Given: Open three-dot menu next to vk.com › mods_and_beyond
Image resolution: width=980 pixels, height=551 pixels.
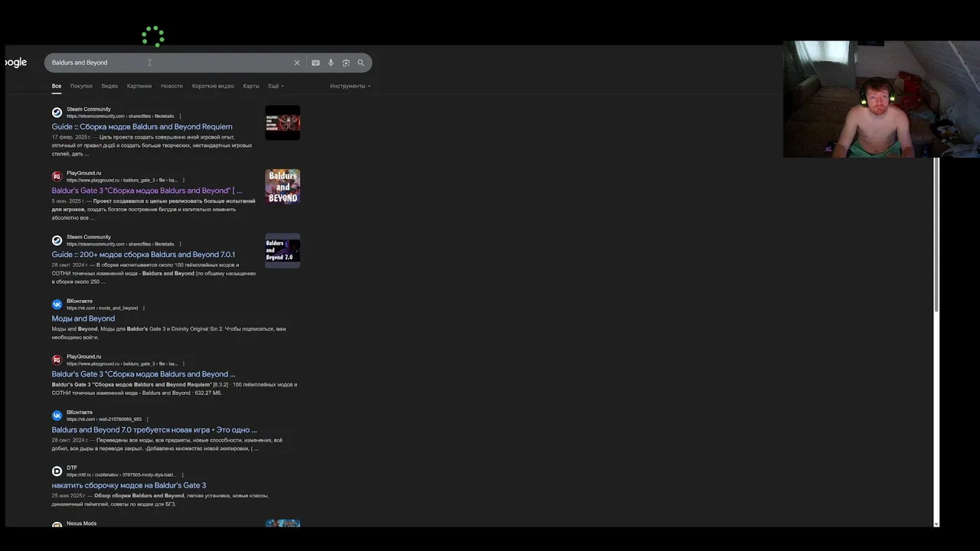Looking at the screenshot, I should coord(144,308).
